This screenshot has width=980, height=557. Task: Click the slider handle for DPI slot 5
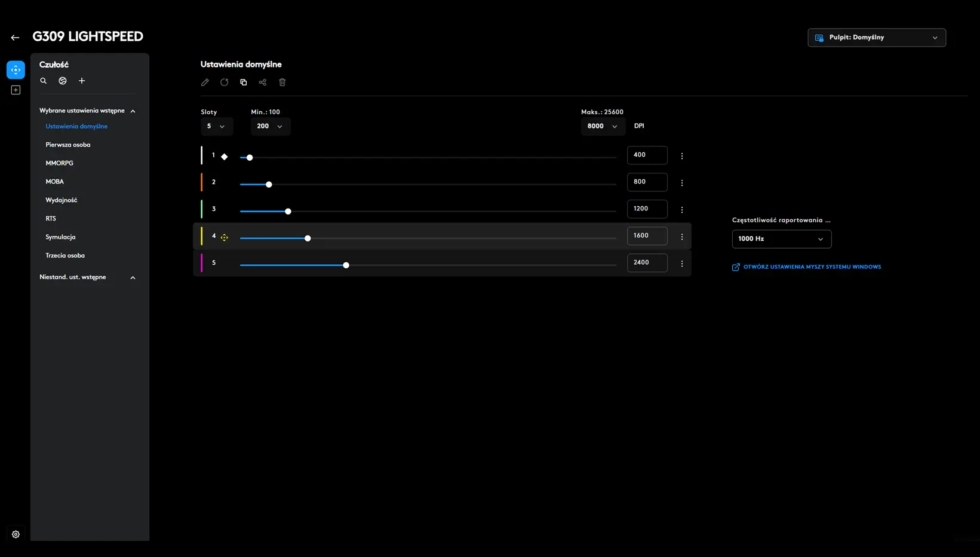click(x=346, y=265)
